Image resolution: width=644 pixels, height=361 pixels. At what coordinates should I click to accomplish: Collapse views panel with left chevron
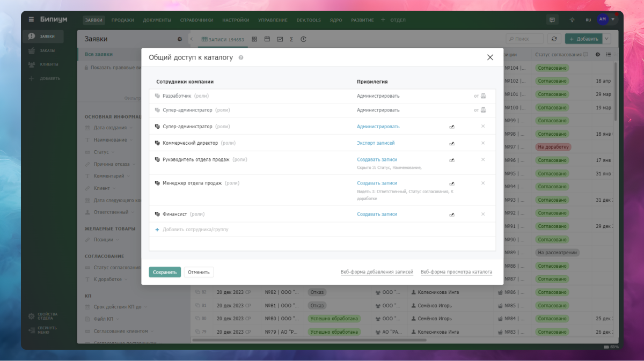(192, 39)
